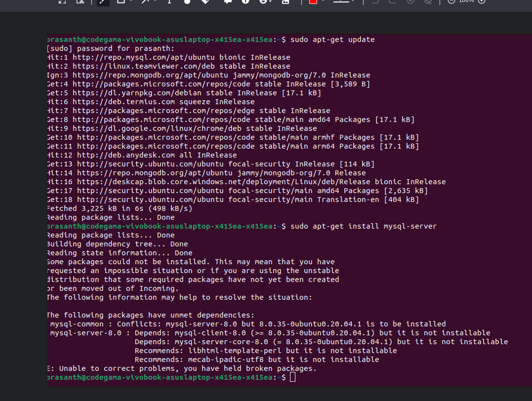Click the eraser clear tool
532x401 pixels.
[428, 2]
